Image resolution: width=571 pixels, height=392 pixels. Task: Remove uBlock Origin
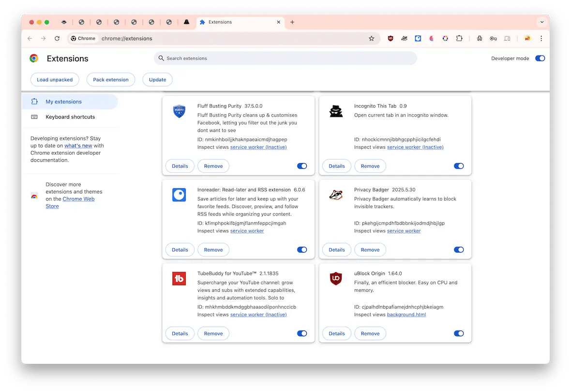(x=370, y=334)
